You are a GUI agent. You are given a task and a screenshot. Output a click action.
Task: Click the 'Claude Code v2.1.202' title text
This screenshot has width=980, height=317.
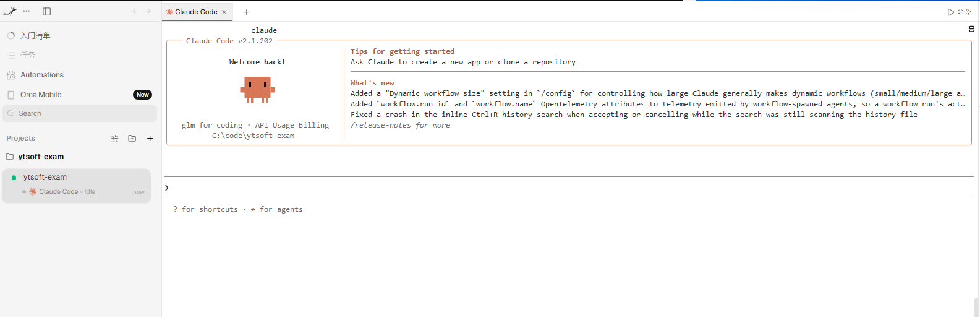229,41
